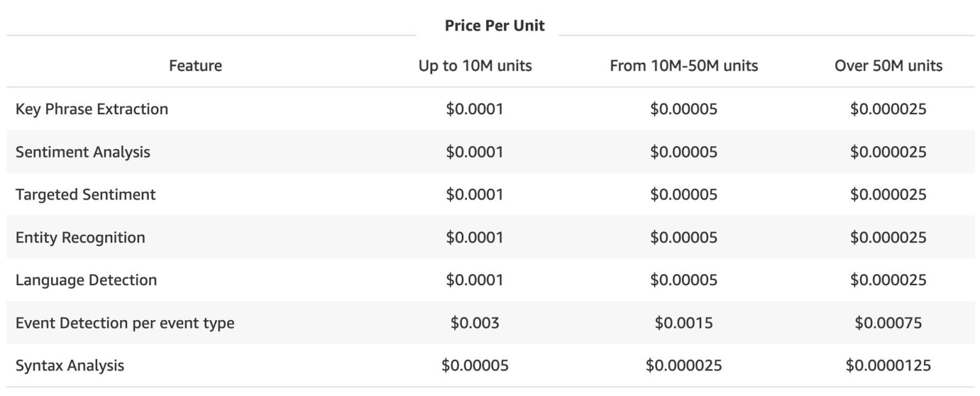The height and width of the screenshot is (396, 980).
Task: Select the Language Detection row label
Action: click(x=86, y=280)
